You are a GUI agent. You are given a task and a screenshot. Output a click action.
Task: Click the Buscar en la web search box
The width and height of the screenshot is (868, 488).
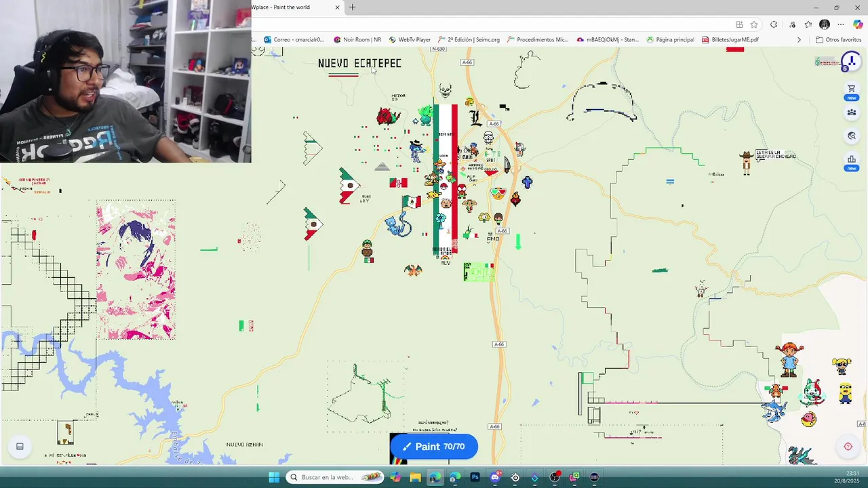click(335, 477)
